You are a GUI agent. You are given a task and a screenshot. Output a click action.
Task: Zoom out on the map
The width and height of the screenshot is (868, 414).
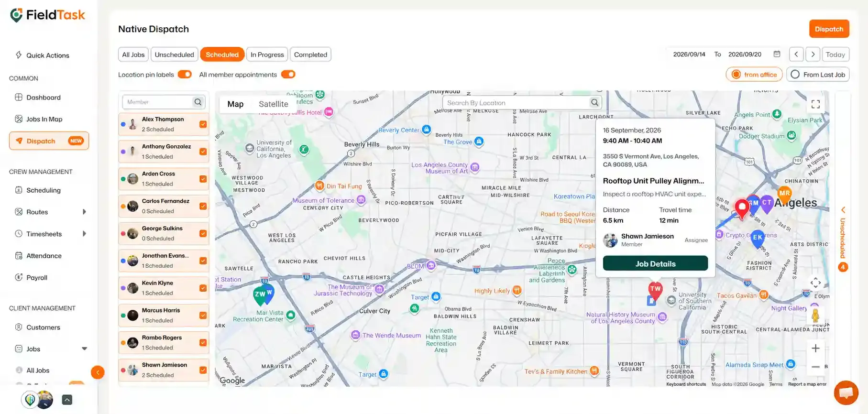(x=815, y=367)
